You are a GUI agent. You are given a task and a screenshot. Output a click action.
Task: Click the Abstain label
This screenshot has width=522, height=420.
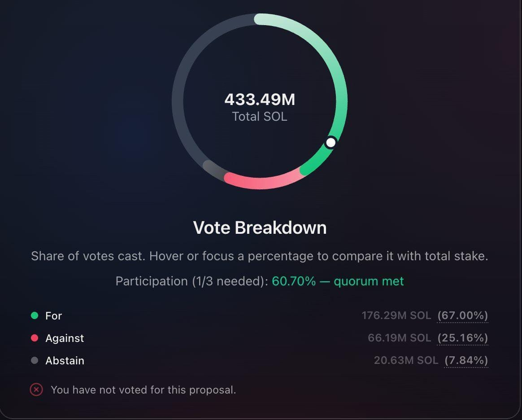65,361
